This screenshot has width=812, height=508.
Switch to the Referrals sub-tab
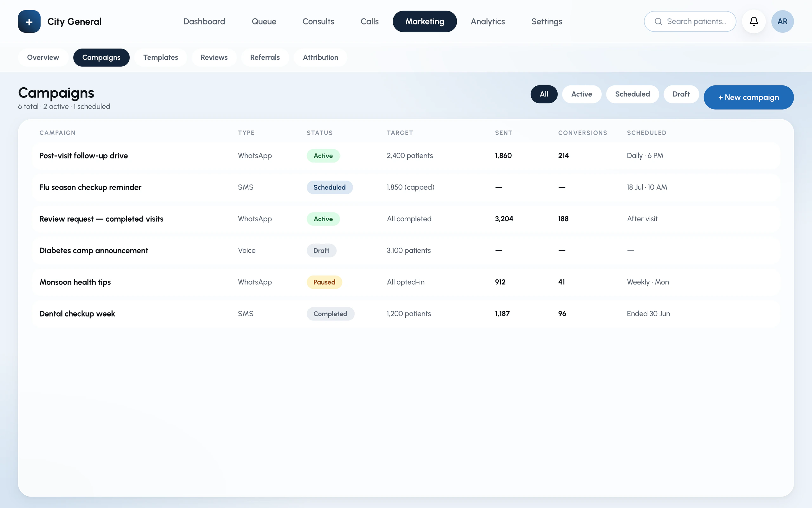265,57
